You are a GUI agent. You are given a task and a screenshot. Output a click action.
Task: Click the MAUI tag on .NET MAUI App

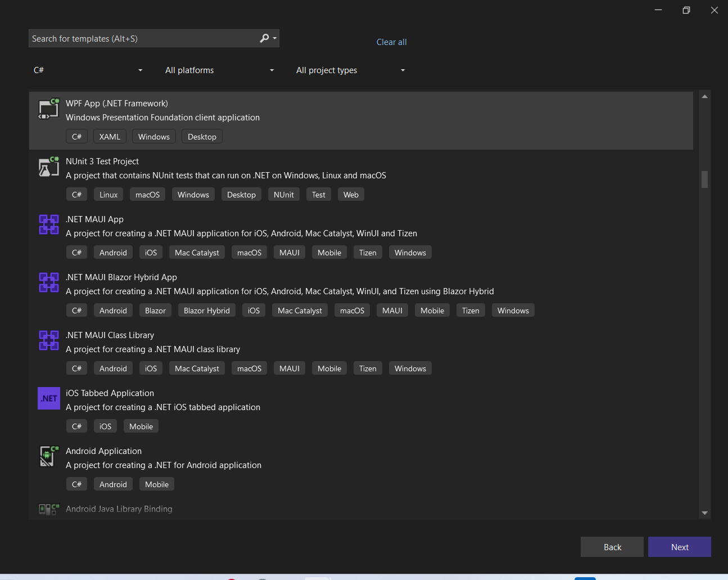(290, 253)
